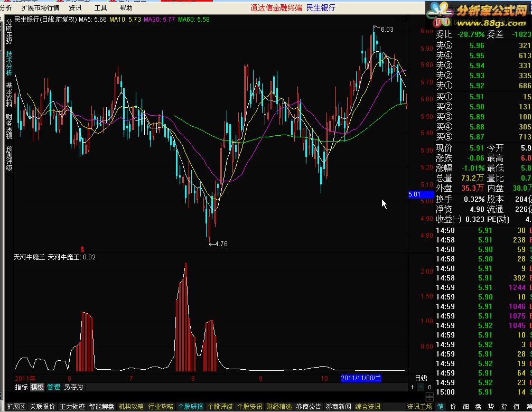532x412 pixels.
Task: Open the 行业攻略 bottom tab
Action: [x=161, y=407]
